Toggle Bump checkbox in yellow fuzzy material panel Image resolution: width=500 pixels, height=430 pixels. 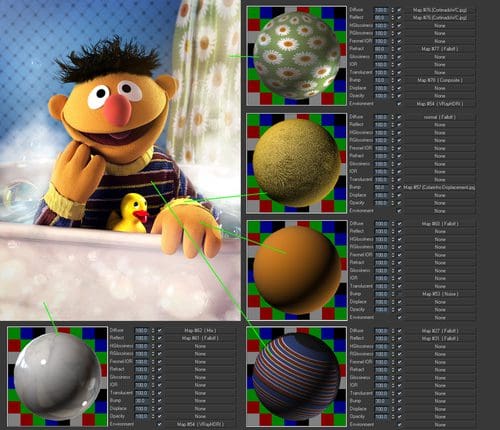tap(399, 187)
